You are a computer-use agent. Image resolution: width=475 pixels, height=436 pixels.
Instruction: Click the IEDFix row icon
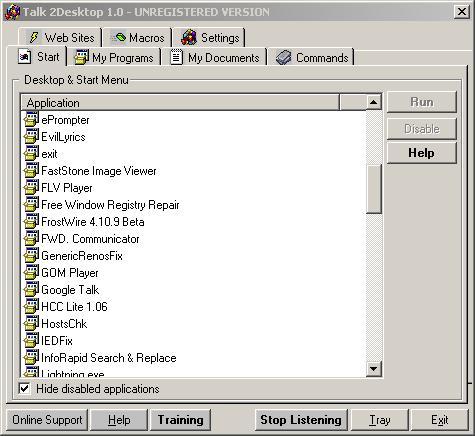pos(31,340)
